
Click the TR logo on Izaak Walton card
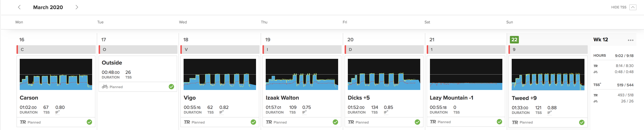tap(269, 122)
